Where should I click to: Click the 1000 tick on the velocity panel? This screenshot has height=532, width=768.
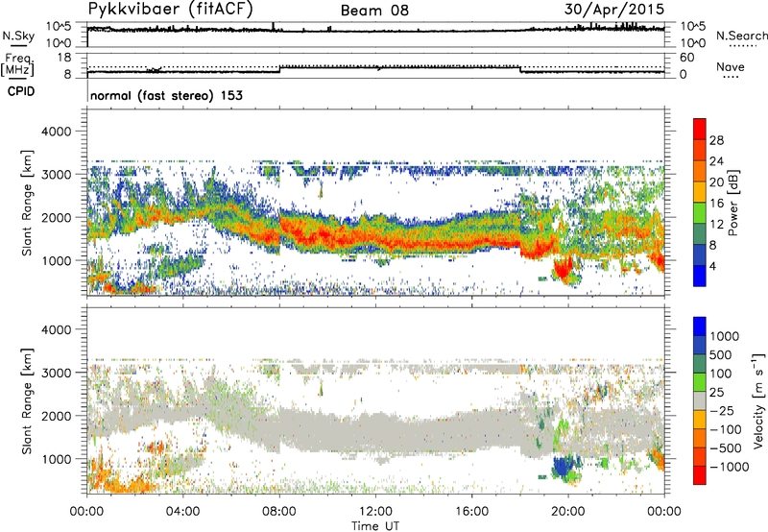point(56,459)
